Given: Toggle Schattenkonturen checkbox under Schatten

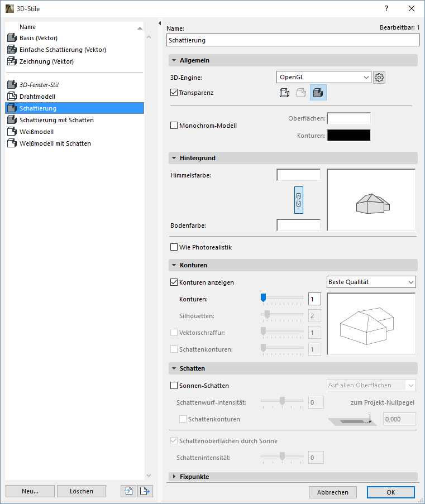Looking at the screenshot, I should 183,419.
